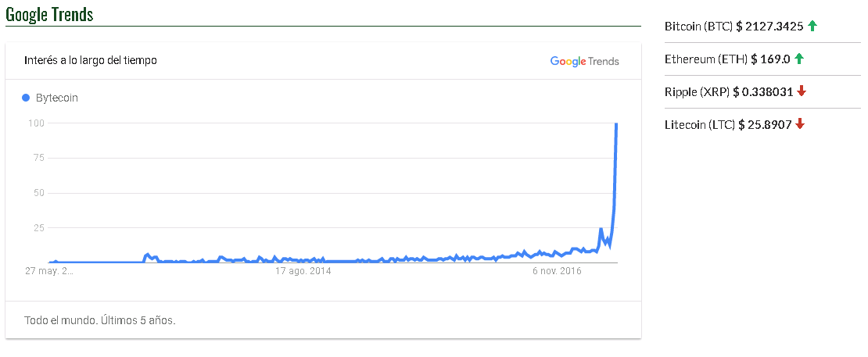Click the blue Bytecoin legend dot
Screen dimensions: 868x357
[26, 98]
